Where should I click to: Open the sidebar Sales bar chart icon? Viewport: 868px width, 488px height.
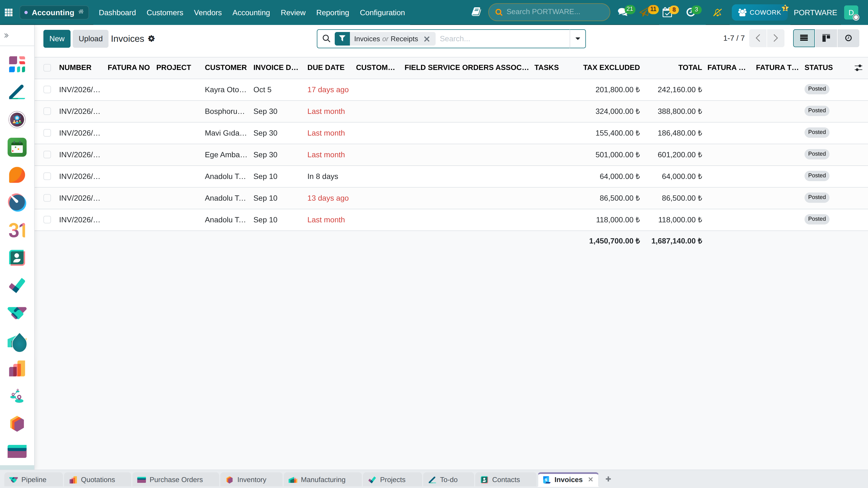(x=17, y=368)
